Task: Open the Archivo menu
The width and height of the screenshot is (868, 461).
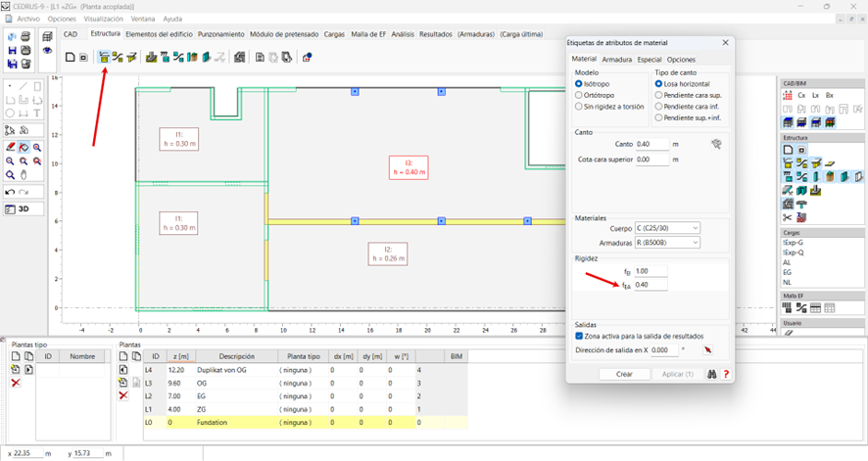Action: [x=28, y=19]
